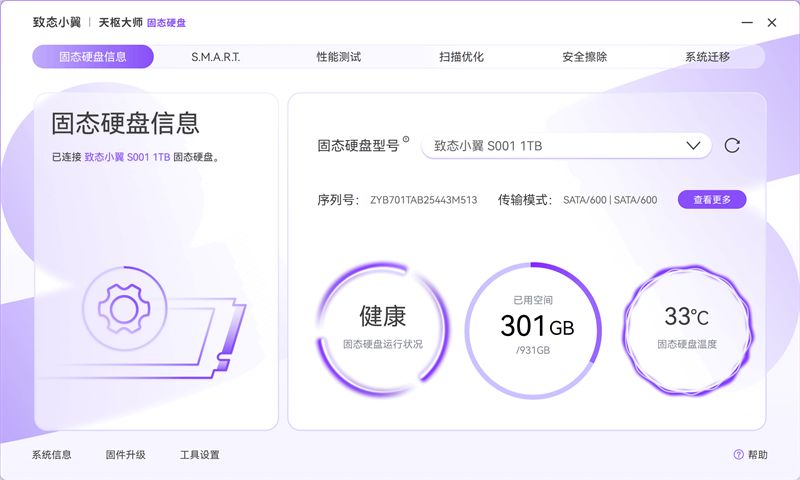
Task: Go to the 扫描优化 tab
Action: coord(462,57)
